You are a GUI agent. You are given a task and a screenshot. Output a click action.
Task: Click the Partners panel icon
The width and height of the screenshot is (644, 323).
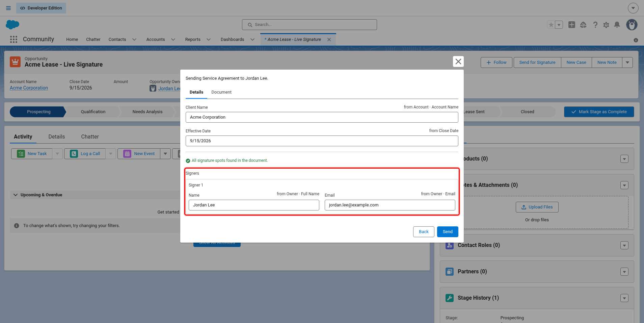[450, 272]
